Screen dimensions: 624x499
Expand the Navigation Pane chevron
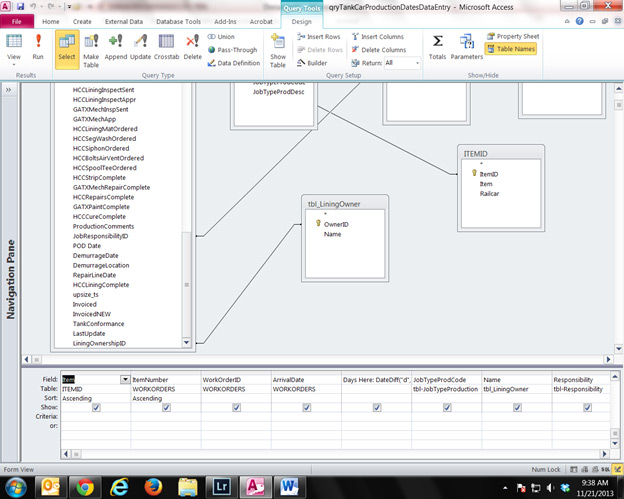(x=10, y=91)
